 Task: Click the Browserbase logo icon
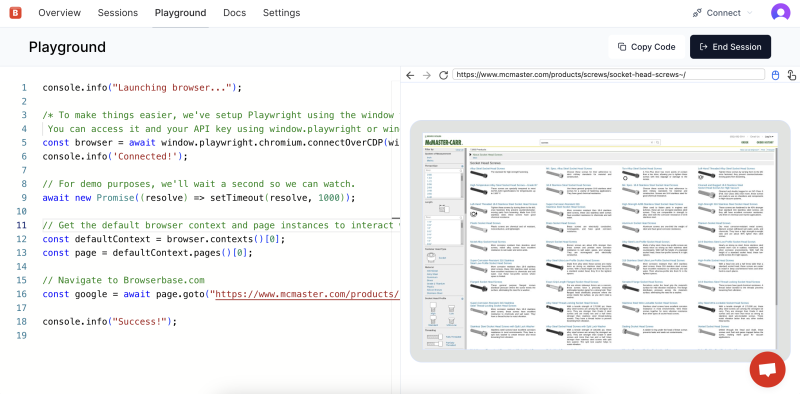pyautogui.click(x=15, y=13)
